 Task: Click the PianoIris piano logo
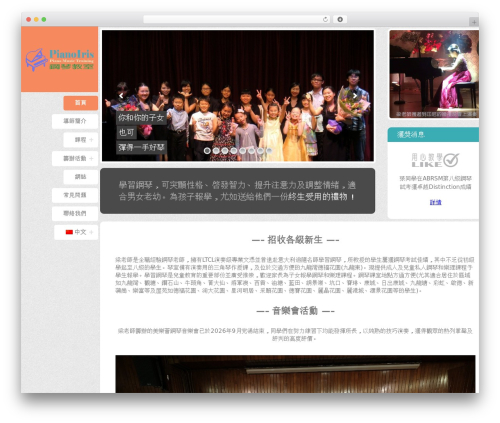pos(60,60)
